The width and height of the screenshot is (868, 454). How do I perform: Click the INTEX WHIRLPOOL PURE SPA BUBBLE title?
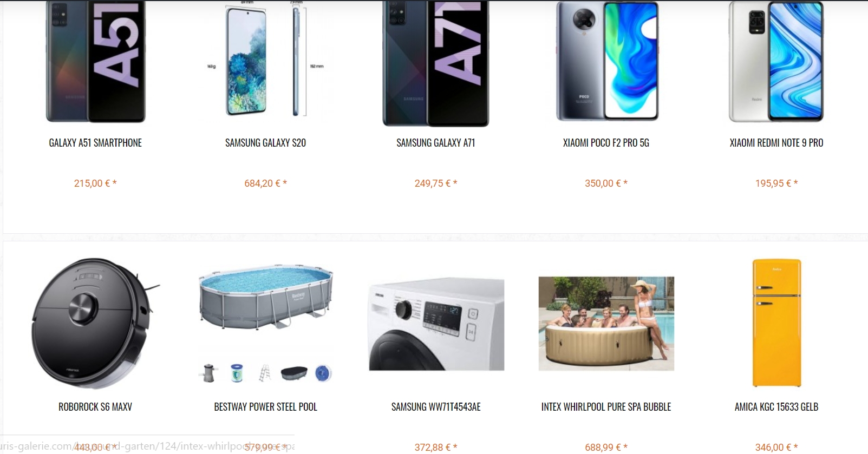(606, 407)
